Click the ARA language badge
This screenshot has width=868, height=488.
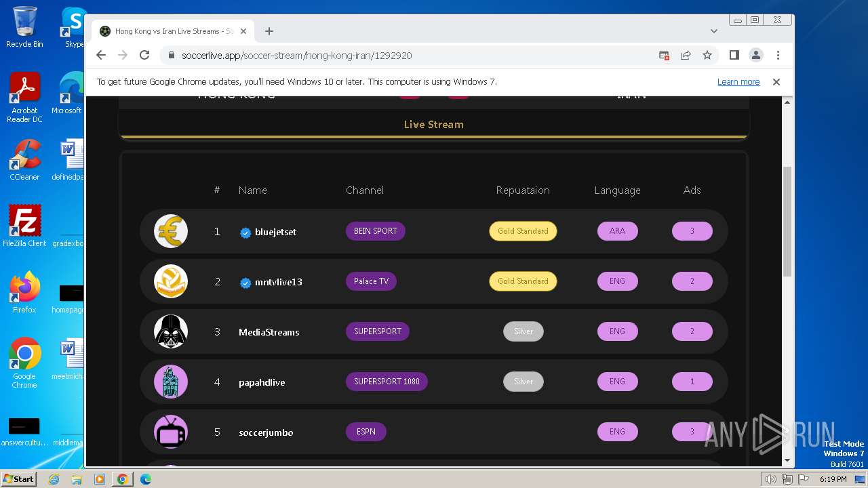617,231
